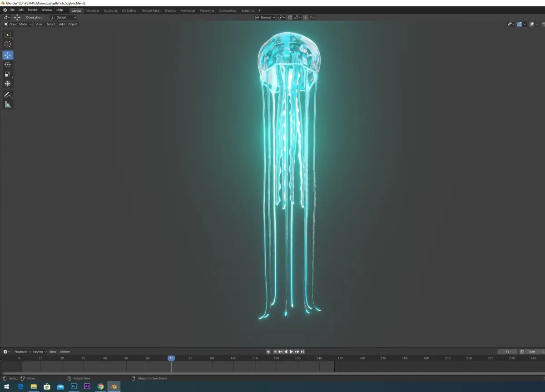Screen dimensions: 545x392
Task: Open the Edit menu
Action: [21, 10]
